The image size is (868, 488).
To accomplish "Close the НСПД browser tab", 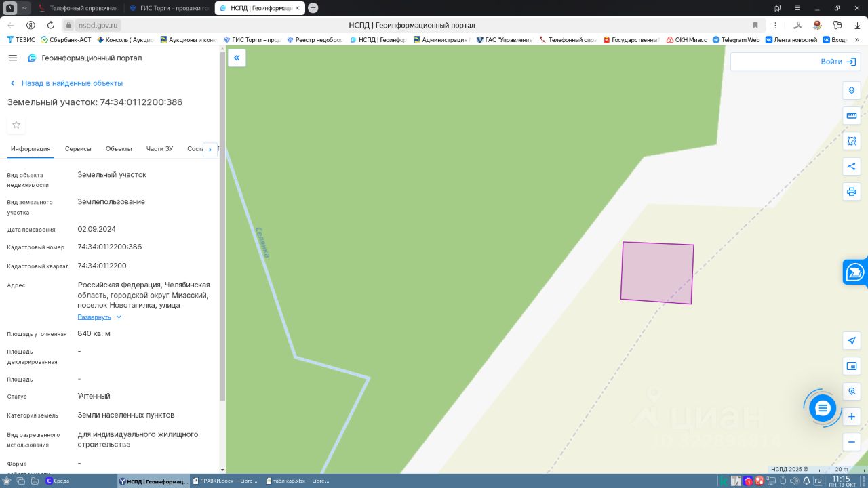I will tap(297, 8).
